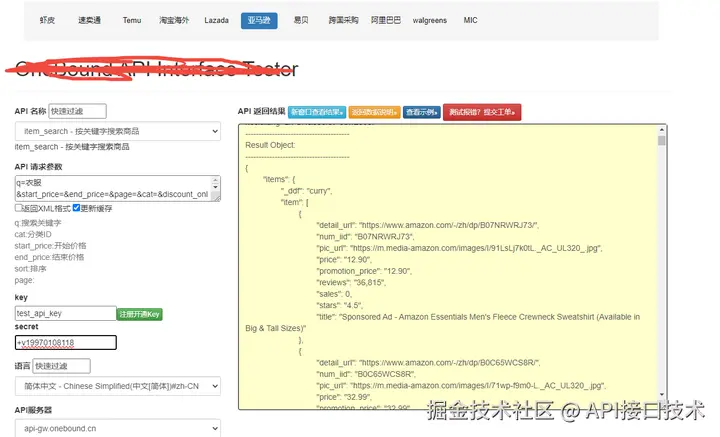Click the "Result Object:" text
Image resolution: width=720 pixels, height=437 pixels.
(270, 145)
